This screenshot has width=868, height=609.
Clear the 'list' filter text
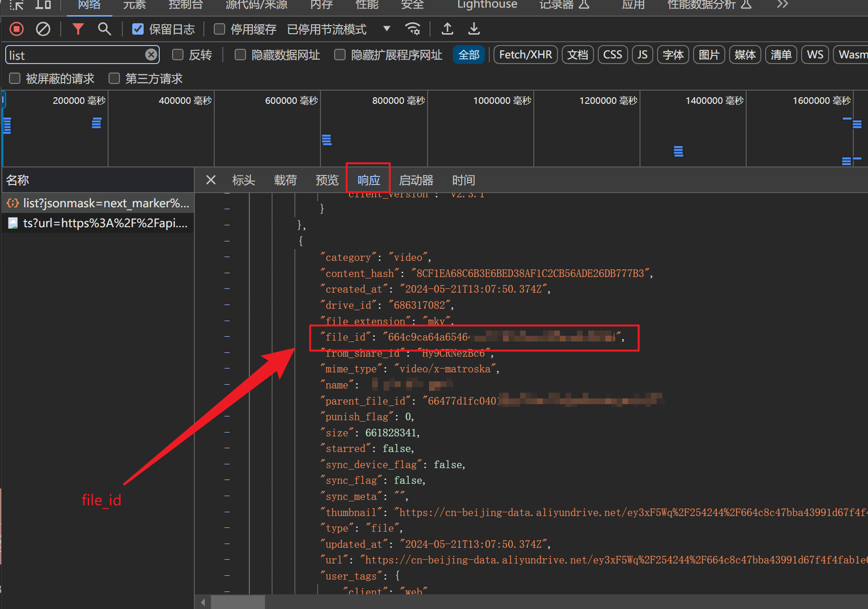(151, 55)
